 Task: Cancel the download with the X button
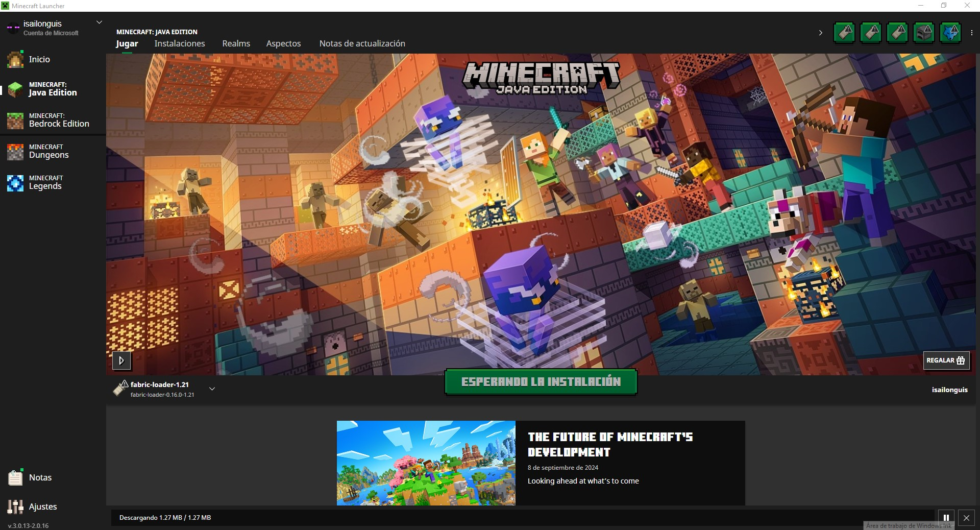click(x=966, y=517)
